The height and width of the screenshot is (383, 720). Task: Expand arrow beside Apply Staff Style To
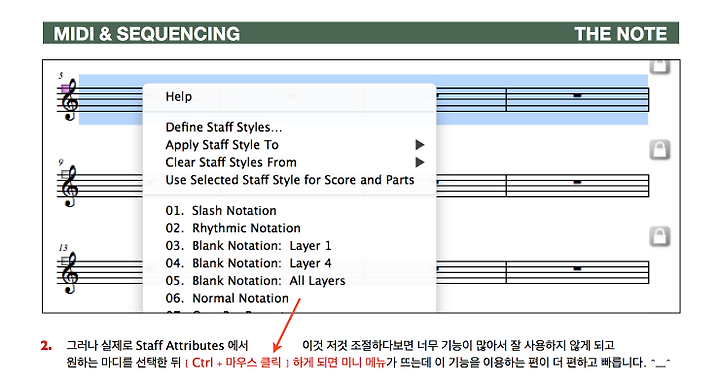tap(420, 145)
